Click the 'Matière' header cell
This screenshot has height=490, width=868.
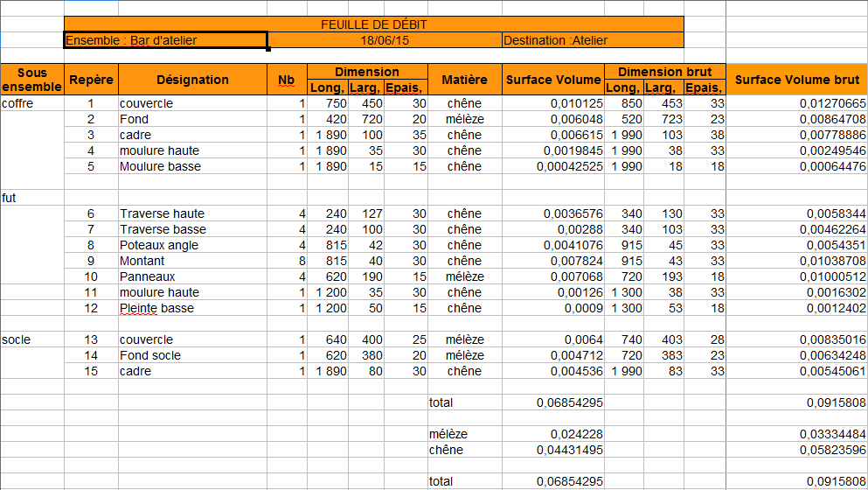click(464, 80)
